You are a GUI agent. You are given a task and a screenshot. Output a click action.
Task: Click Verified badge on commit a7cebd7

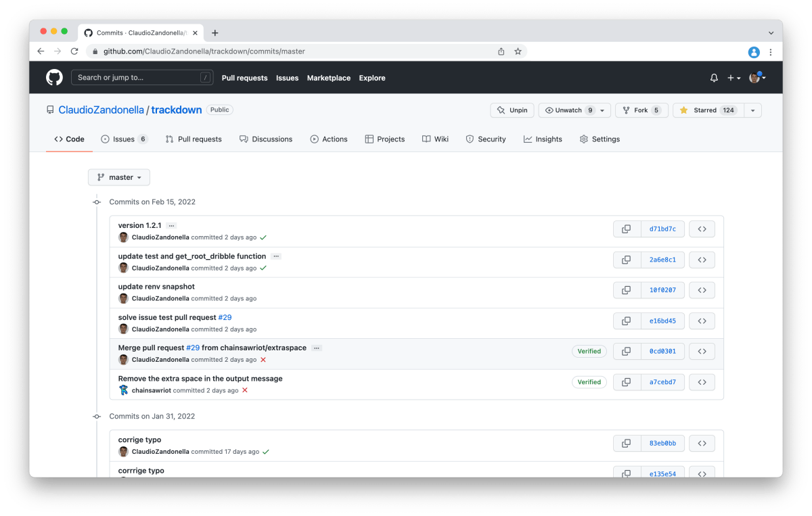pos(589,382)
